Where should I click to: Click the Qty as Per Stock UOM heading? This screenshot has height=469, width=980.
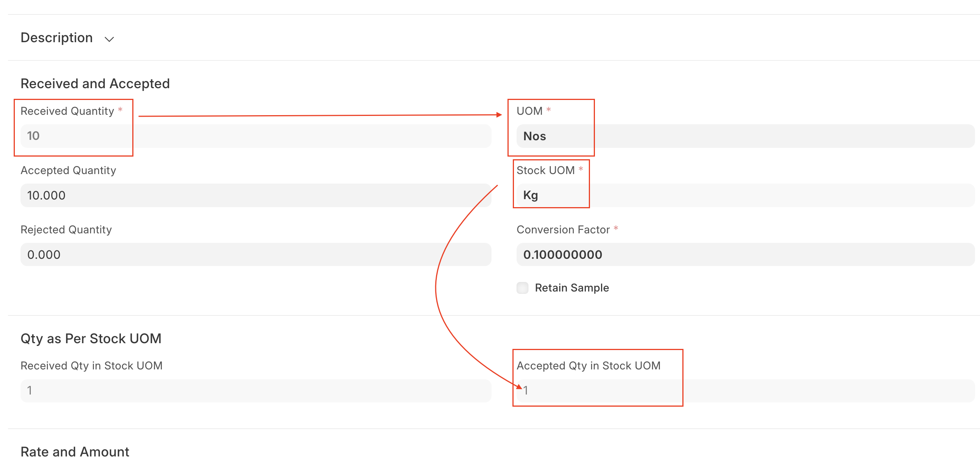(91, 338)
